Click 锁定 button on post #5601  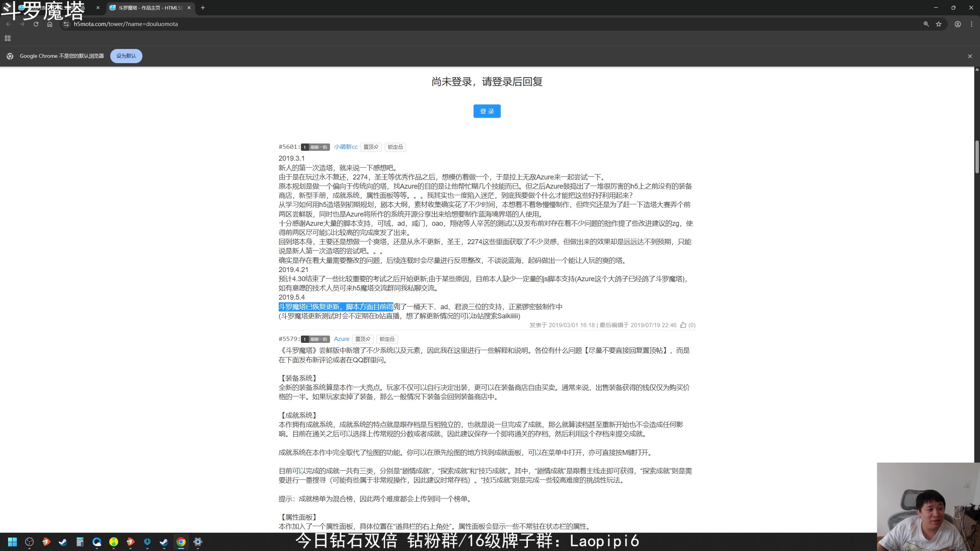click(x=395, y=147)
